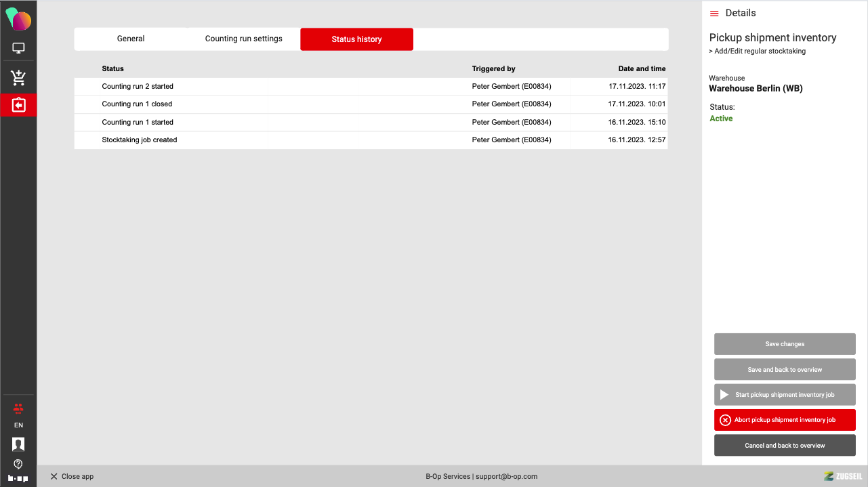Viewport: 868px width, 487px height.
Task: Open the add-to-cart sidebar icon
Action: (18, 77)
